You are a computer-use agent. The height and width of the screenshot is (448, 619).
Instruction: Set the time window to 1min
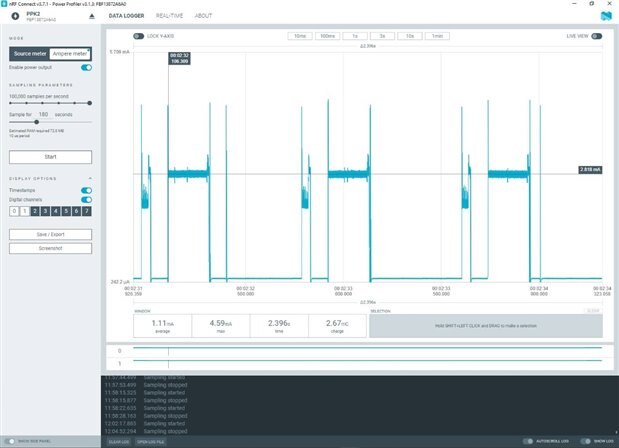(437, 36)
